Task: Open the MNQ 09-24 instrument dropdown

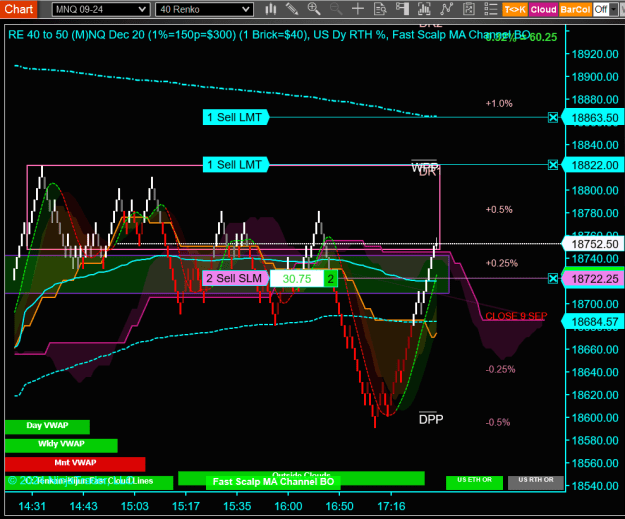Action: point(101,9)
